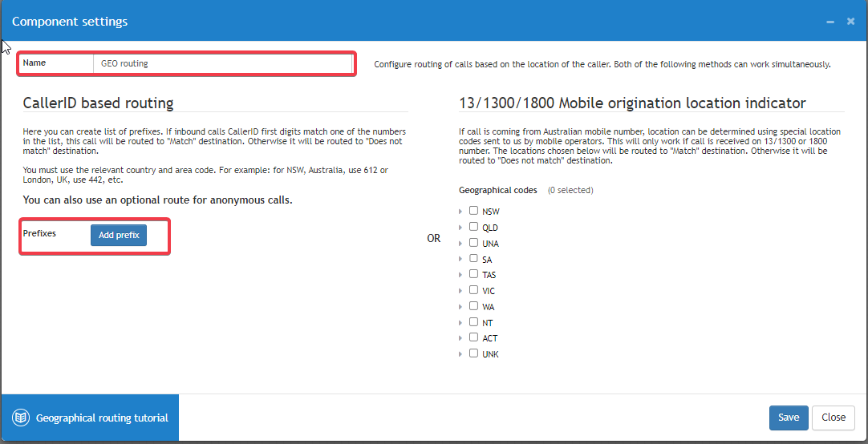Click the VIC label text
868x444 pixels.
pyautogui.click(x=489, y=292)
